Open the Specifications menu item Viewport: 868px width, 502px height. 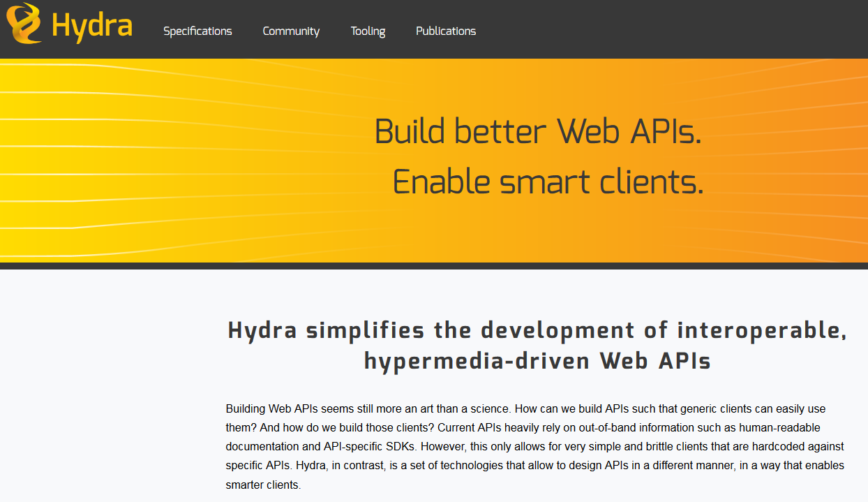click(197, 31)
